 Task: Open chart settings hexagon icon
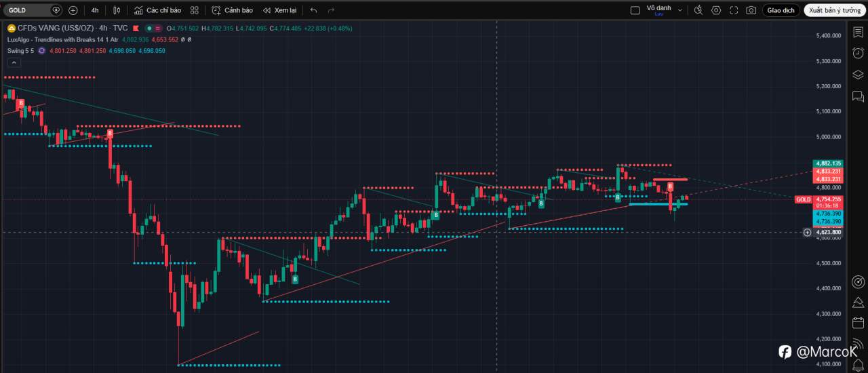click(x=715, y=10)
